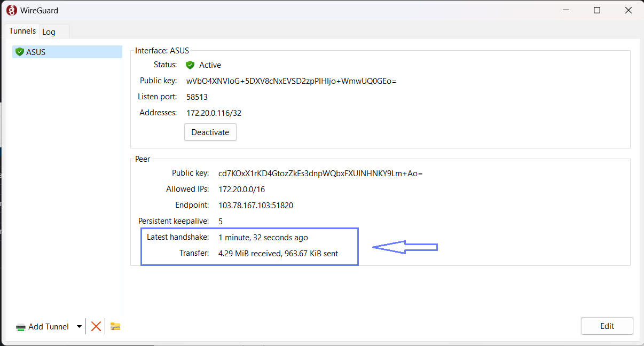The image size is (644, 346).
Task: Click the interface address 172.20.0.116/32
Action: 214,113
